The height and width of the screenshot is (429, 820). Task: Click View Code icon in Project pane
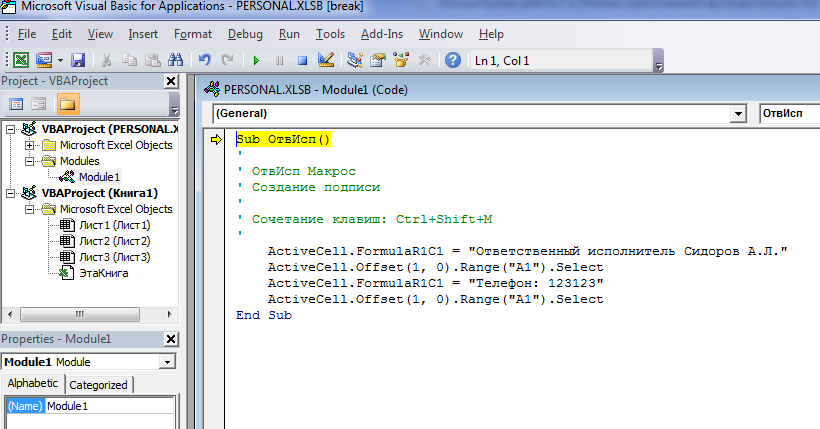16,104
